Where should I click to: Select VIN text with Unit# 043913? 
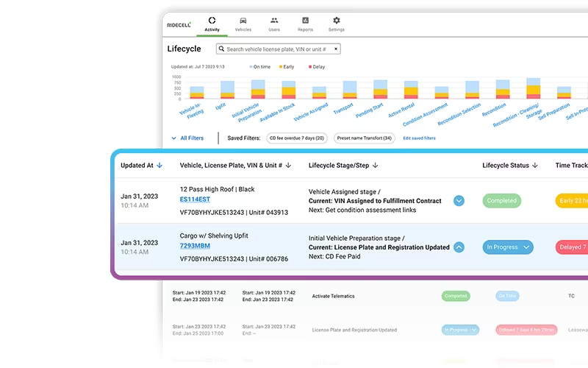234,213
